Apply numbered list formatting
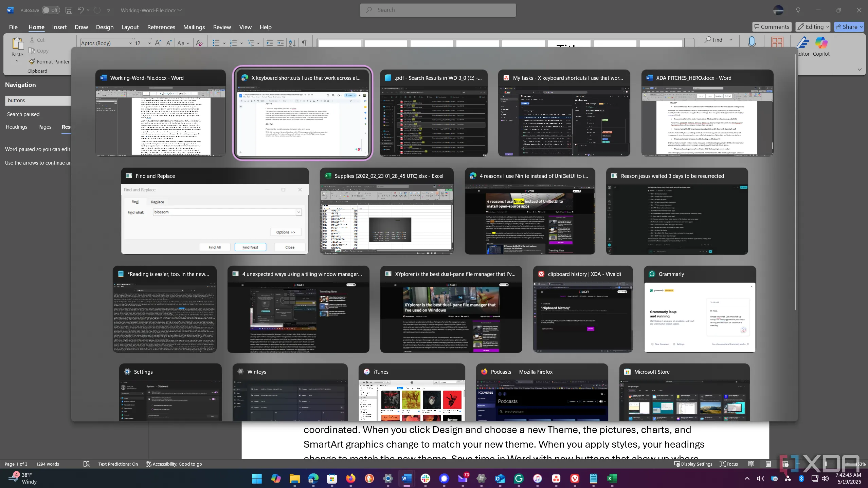The height and width of the screenshot is (488, 868). coord(233,43)
